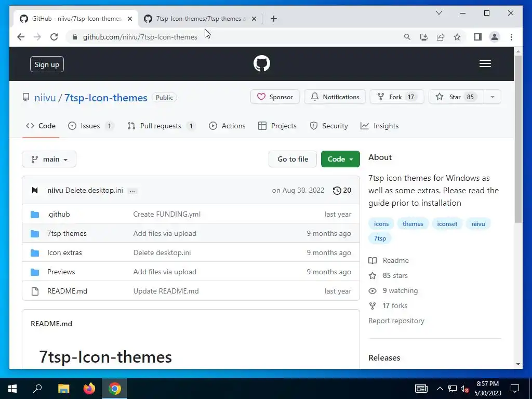This screenshot has width=532, height=399.
Task: Click the themes topic tag
Action: click(413, 224)
